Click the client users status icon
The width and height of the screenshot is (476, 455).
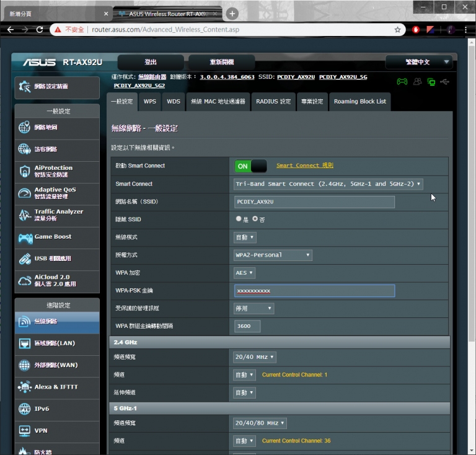(x=418, y=82)
